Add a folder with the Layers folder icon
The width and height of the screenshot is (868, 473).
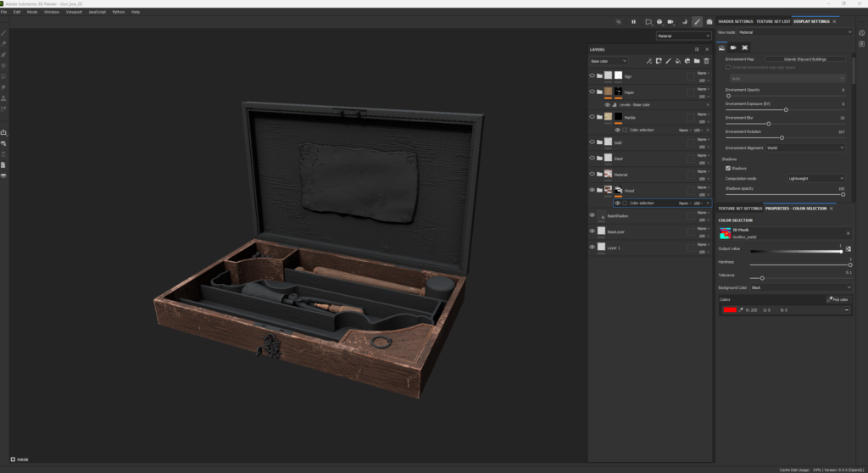pyautogui.click(x=697, y=61)
